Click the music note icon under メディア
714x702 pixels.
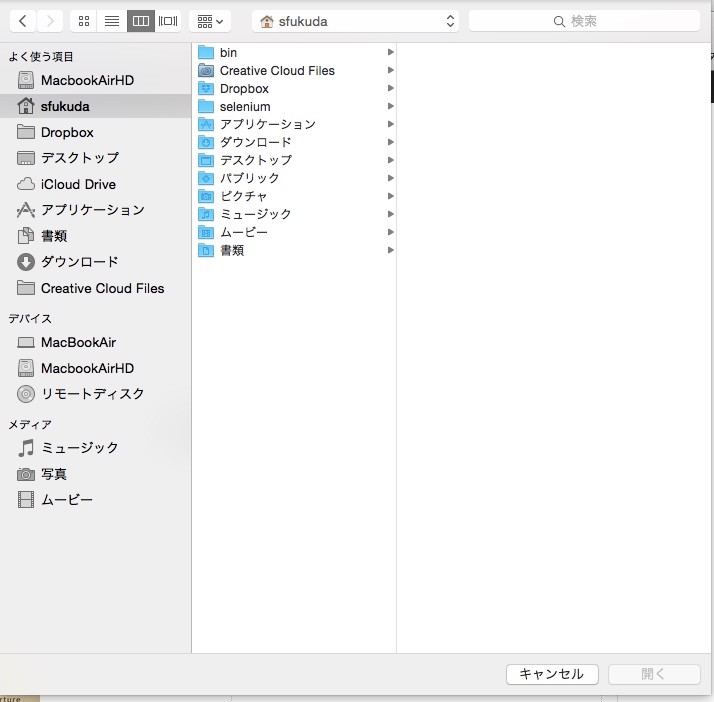pos(26,448)
